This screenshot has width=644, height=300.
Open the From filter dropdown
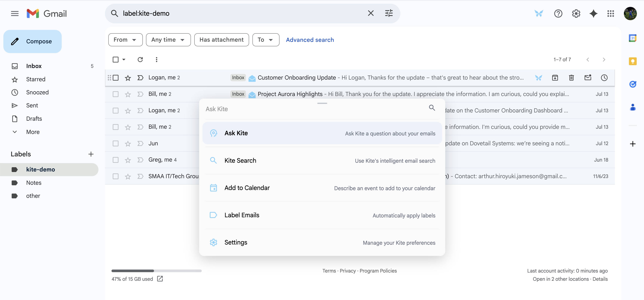click(125, 40)
